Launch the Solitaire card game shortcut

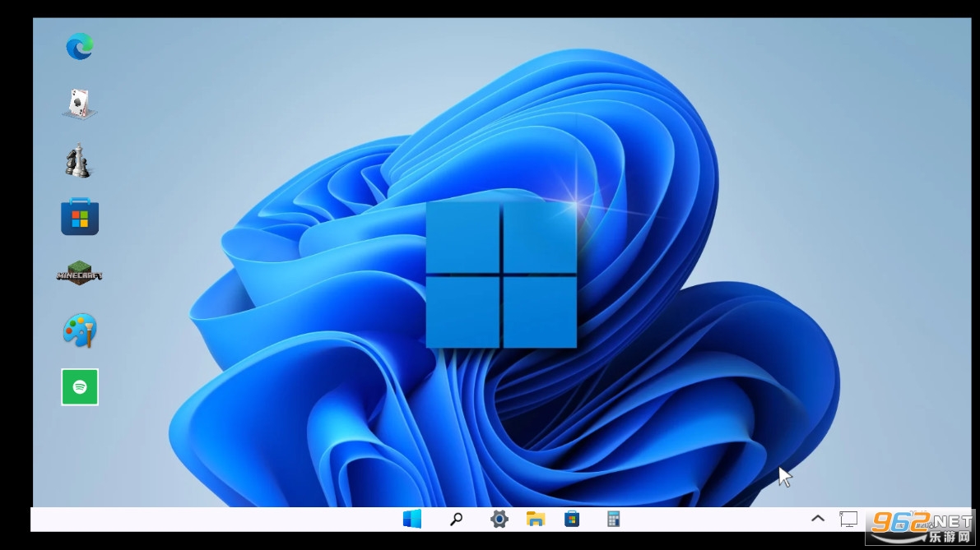pyautogui.click(x=80, y=104)
